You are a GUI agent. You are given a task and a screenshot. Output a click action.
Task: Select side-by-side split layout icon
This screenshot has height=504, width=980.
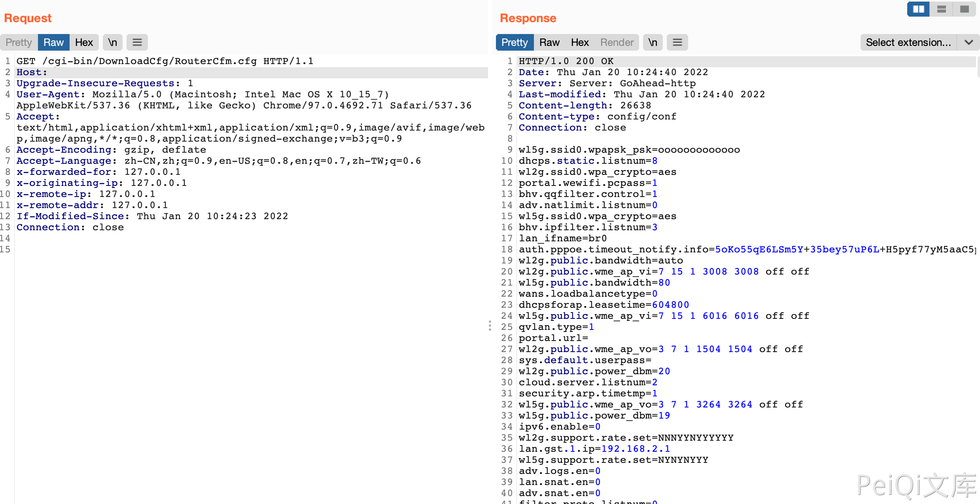[x=918, y=9]
